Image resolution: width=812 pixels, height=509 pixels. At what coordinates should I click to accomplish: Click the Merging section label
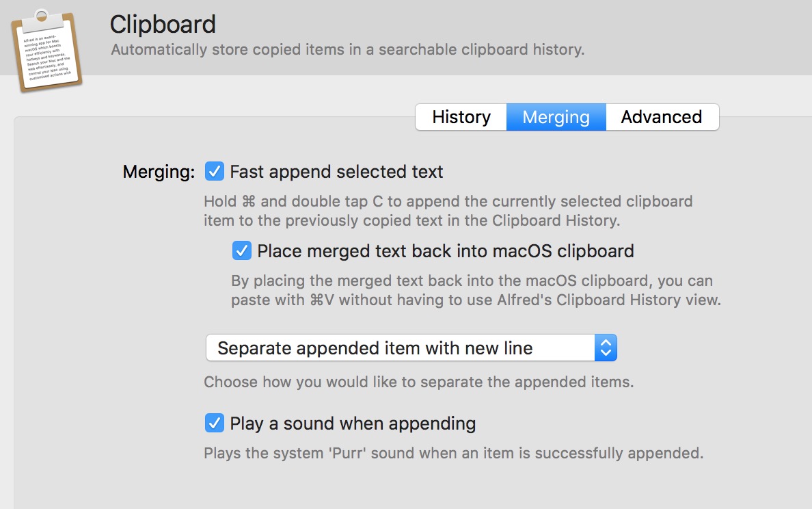158,172
